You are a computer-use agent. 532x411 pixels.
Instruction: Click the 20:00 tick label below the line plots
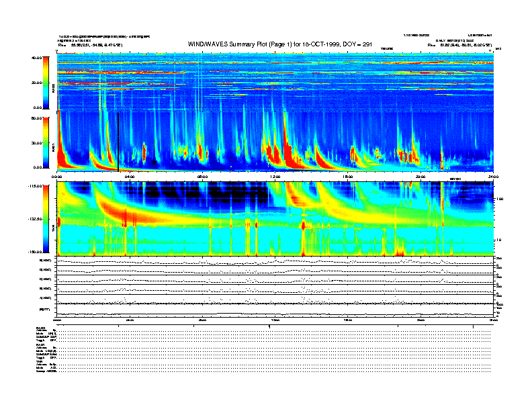[x=420, y=320]
